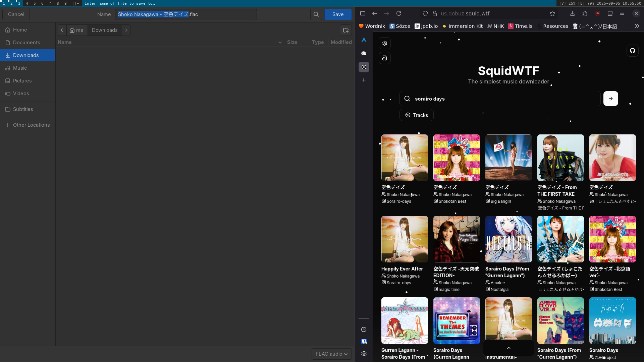Open sidebar History clock icon
The image size is (644, 362).
coord(364,329)
